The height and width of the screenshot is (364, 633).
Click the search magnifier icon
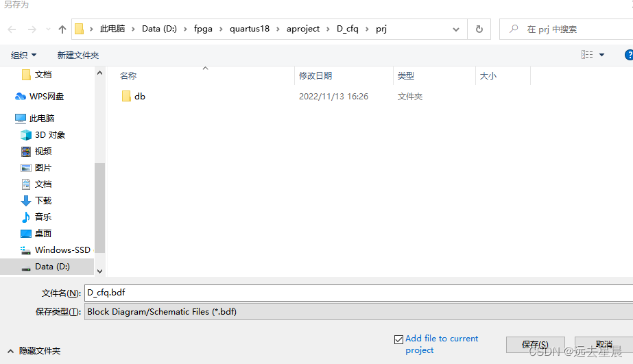pos(514,29)
